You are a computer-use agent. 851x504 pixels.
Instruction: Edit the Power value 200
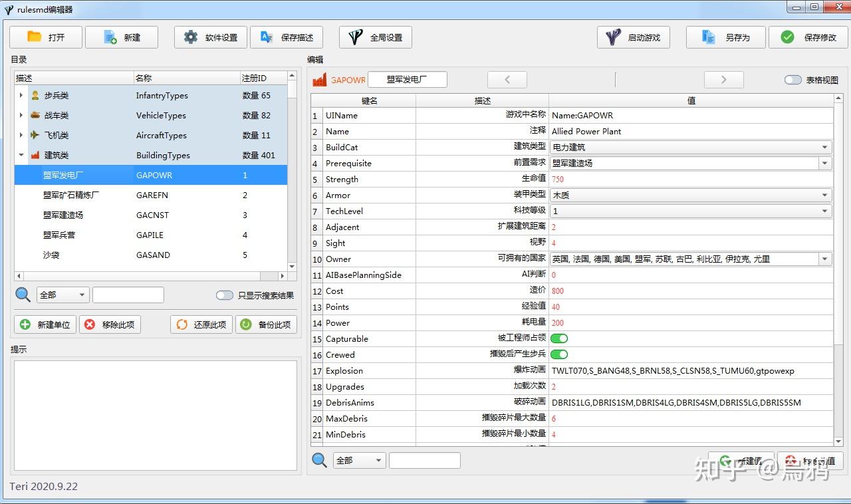pos(691,322)
